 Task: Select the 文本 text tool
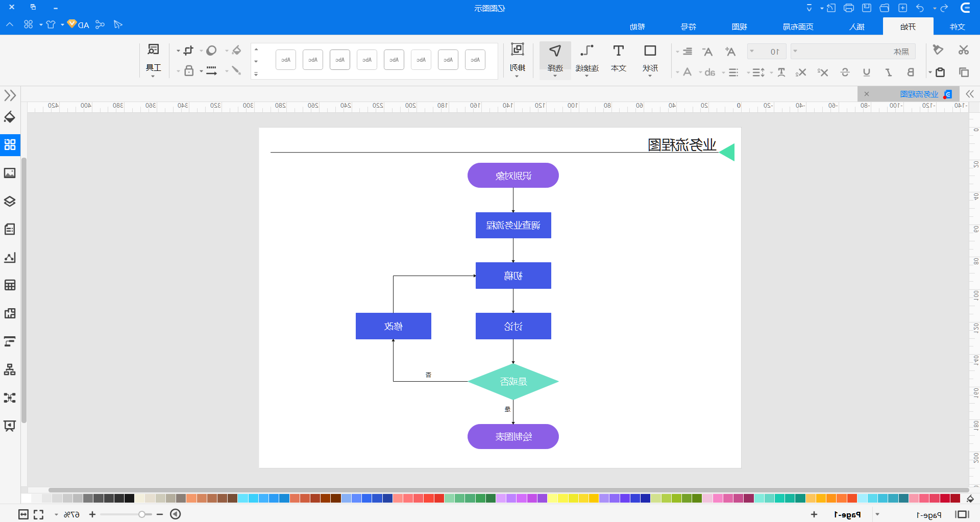coord(619,59)
